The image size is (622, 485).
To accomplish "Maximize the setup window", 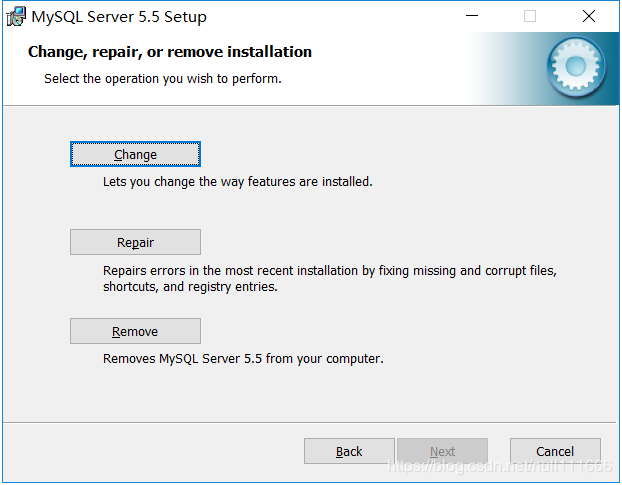I will tap(530, 16).
